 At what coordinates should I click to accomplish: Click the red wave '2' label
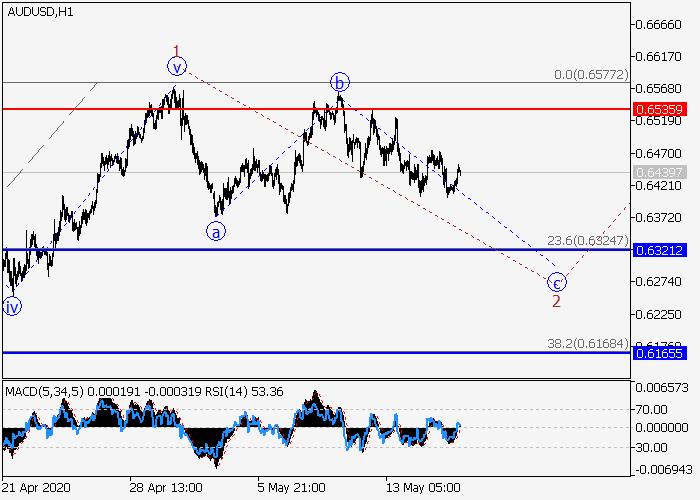tap(556, 301)
